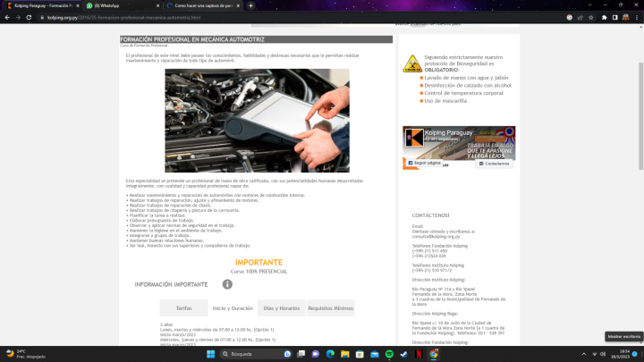Select the Inicio y Duración tab

coord(233,308)
